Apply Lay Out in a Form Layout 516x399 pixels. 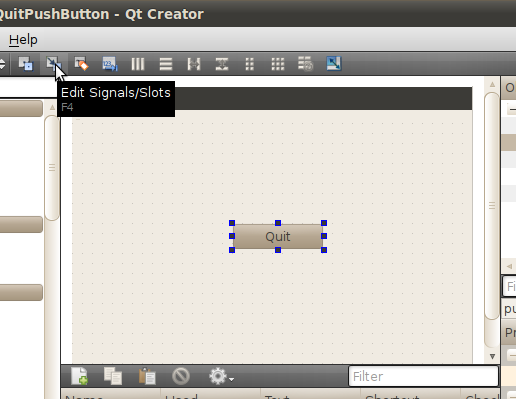pos(250,64)
